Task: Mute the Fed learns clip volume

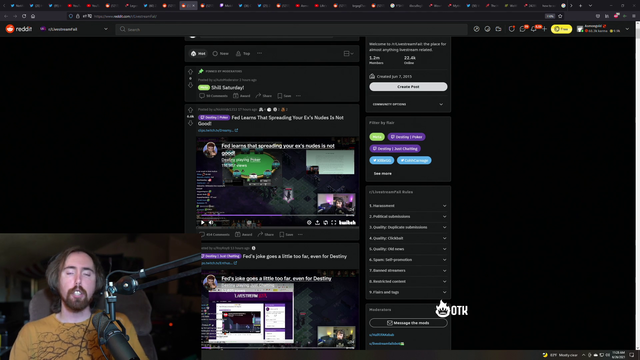Action: pyautogui.click(x=211, y=222)
